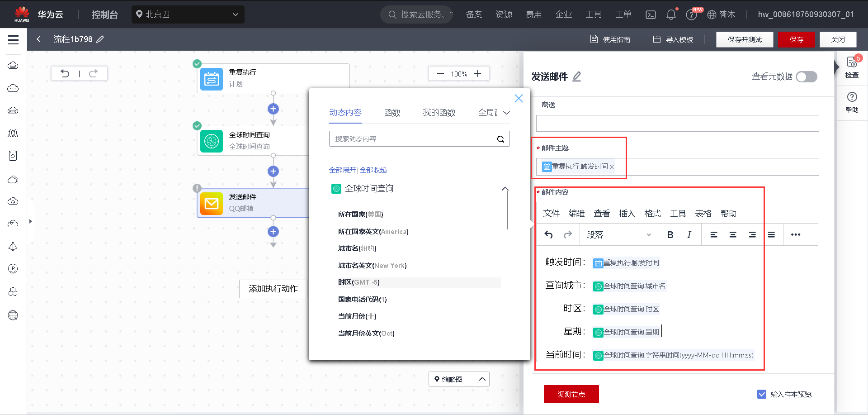Open the 插入 menu in the email editor
868x415 pixels.
click(627, 213)
